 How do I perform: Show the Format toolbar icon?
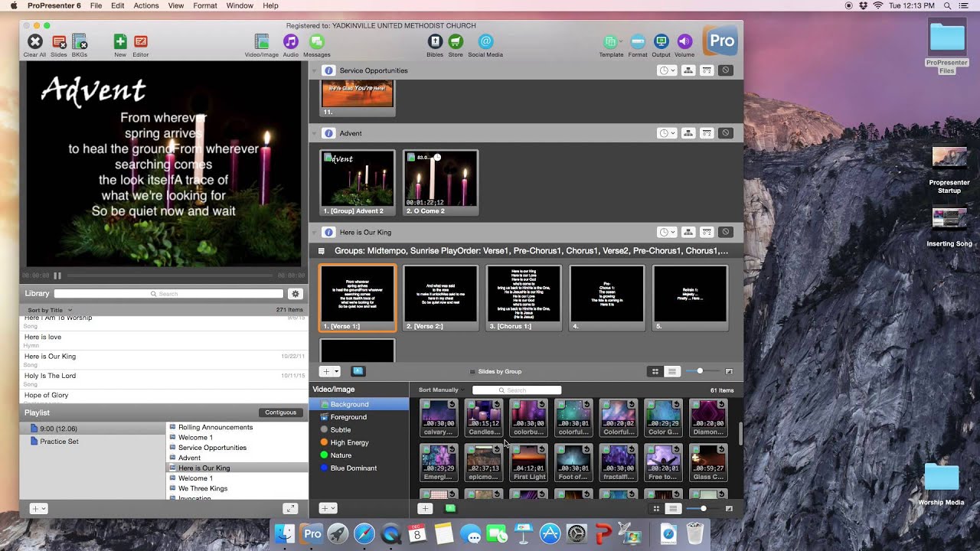click(638, 42)
